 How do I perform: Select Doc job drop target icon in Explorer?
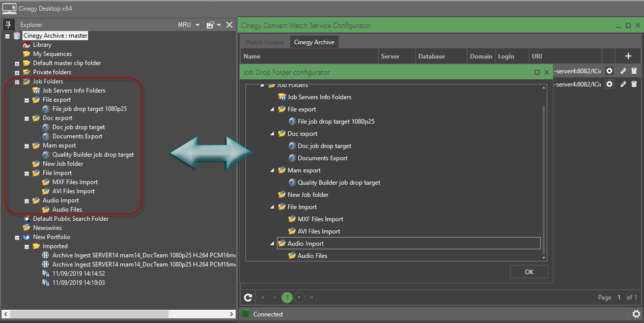46,127
